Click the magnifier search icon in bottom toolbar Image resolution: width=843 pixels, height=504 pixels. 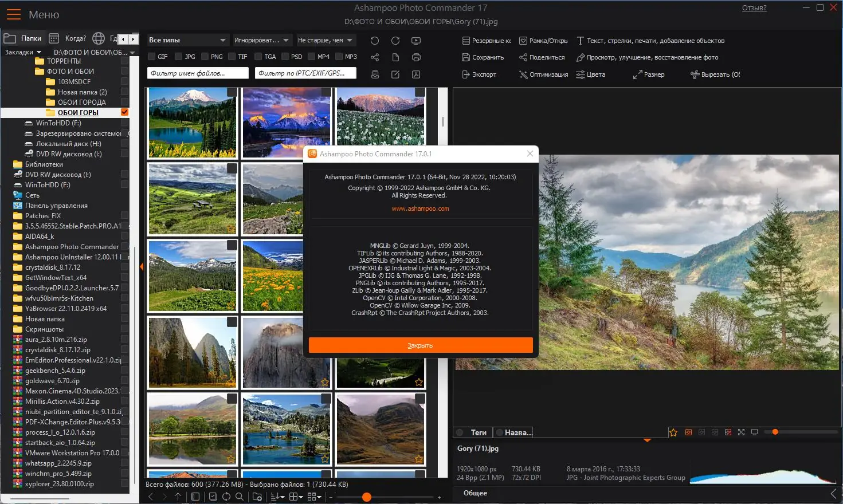(240, 497)
